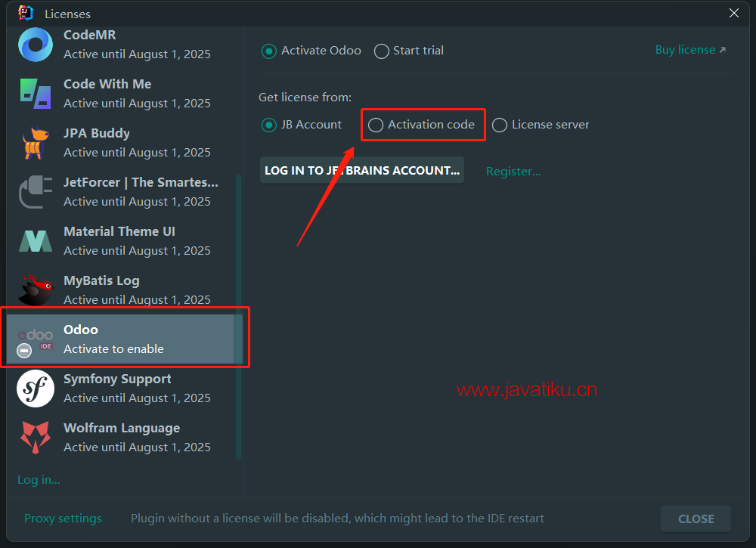This screenshot has height=548, width=756.
Task: Click the Log in link below plugin list
Action: click(39, 479)
